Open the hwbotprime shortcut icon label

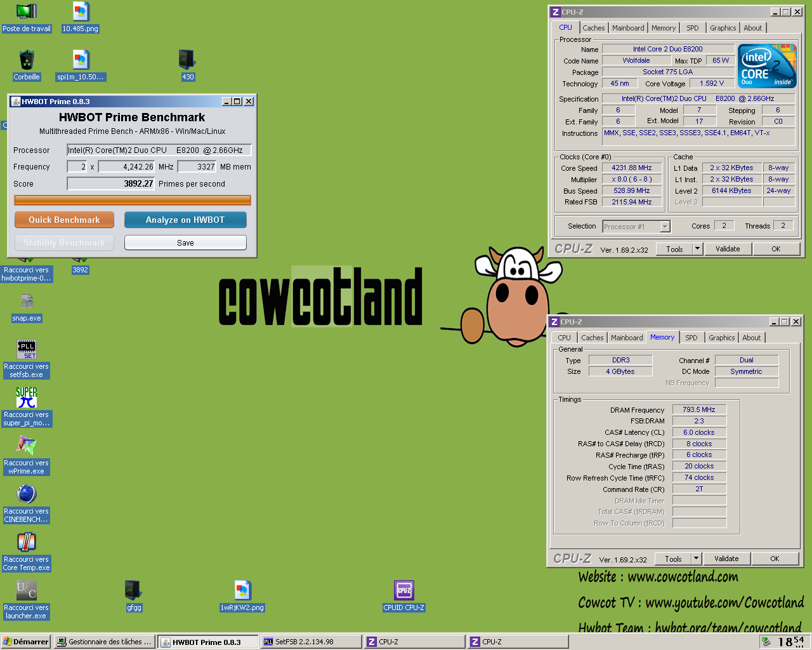[x=26, y=274]
